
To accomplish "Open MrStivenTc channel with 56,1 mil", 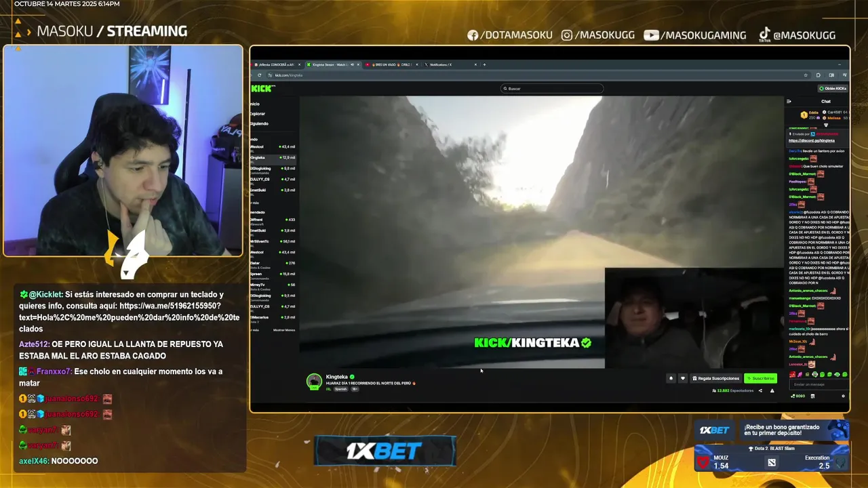I will coord(273,242).
